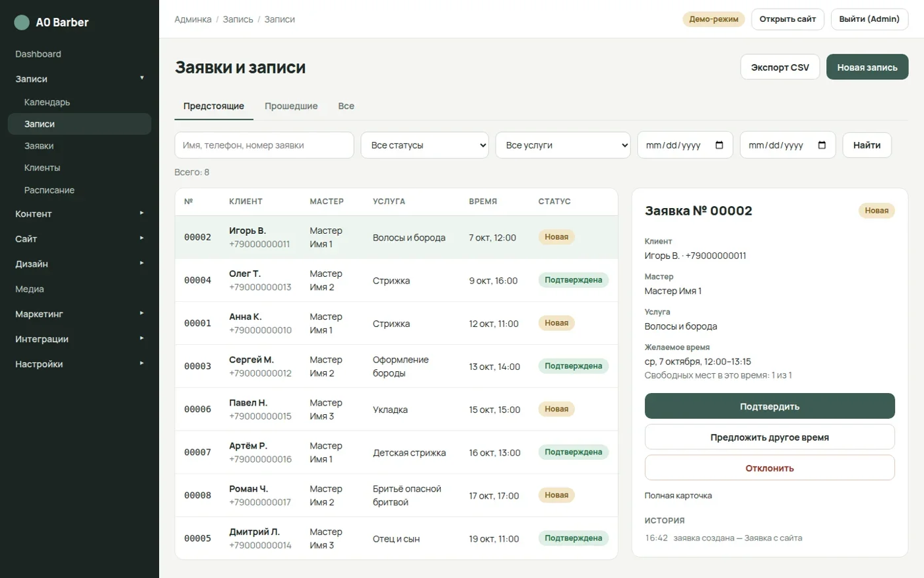Click the Экспорт CSV button
This screenshot has height=578, width=924.
[780, 67]
